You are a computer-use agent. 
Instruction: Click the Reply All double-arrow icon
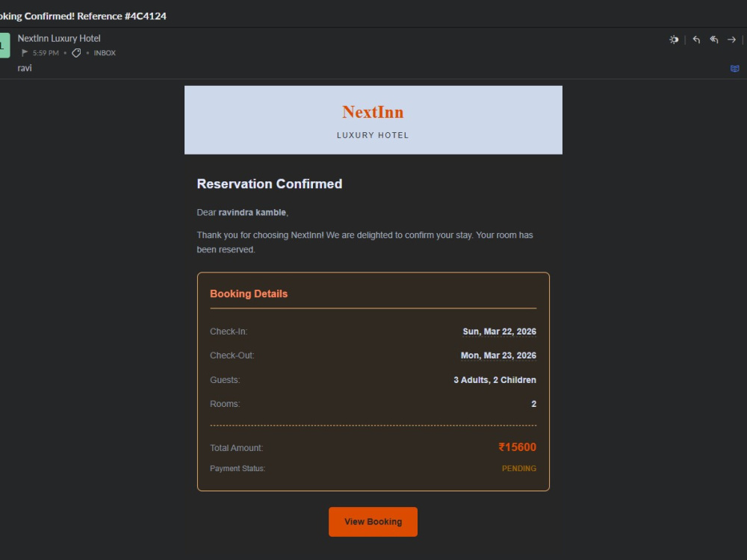[x=714, y=40]
